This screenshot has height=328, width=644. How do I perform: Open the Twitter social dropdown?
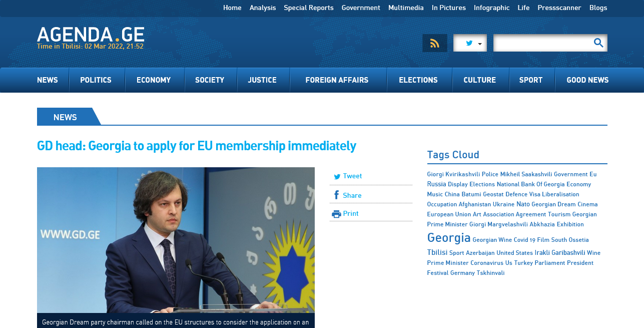(470, 43)
